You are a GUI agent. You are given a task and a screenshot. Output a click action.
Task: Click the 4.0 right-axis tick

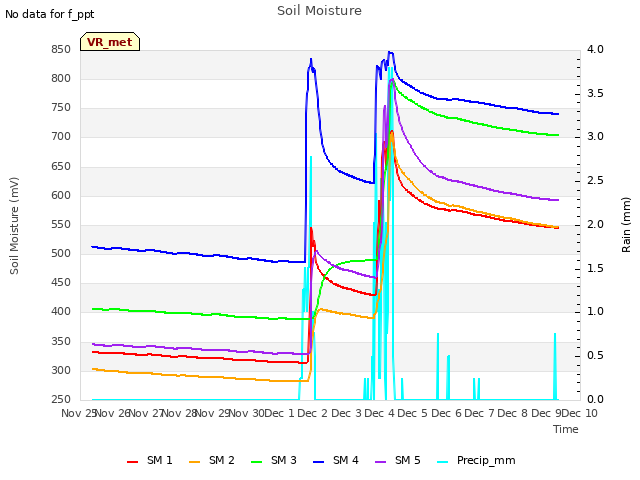(596, 49)
